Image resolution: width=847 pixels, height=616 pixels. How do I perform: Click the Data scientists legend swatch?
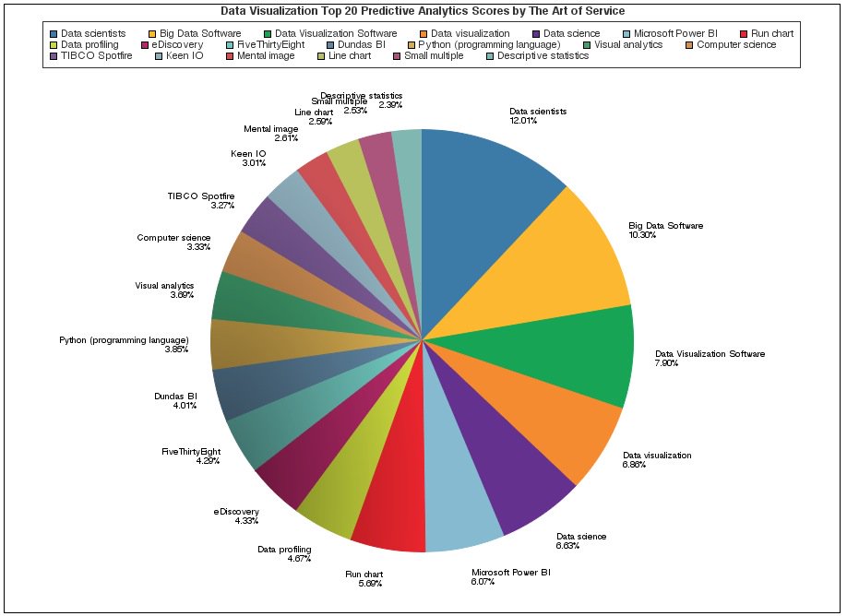click(x=54, y=34)
